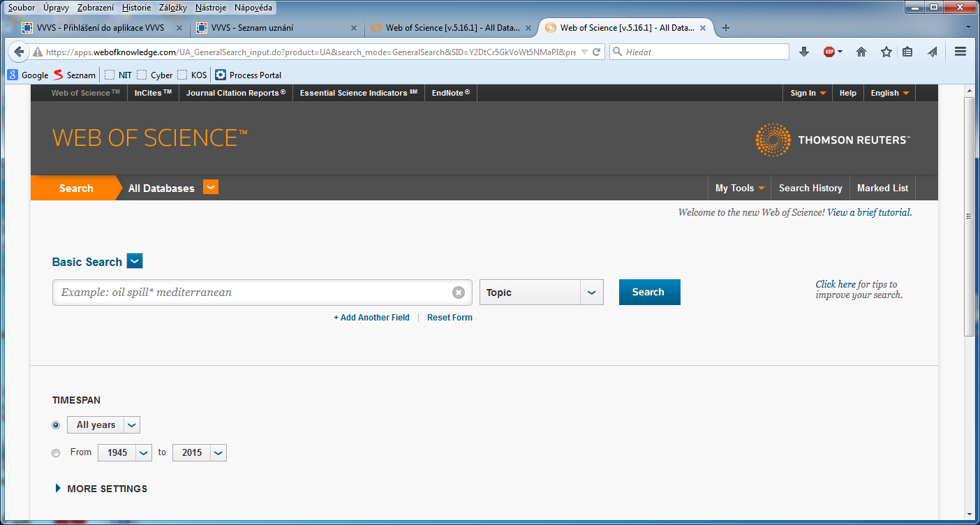Viewport: 980px width, 525px height.
Task: Open Journal Citation Reports link
Action: (236, 93)
